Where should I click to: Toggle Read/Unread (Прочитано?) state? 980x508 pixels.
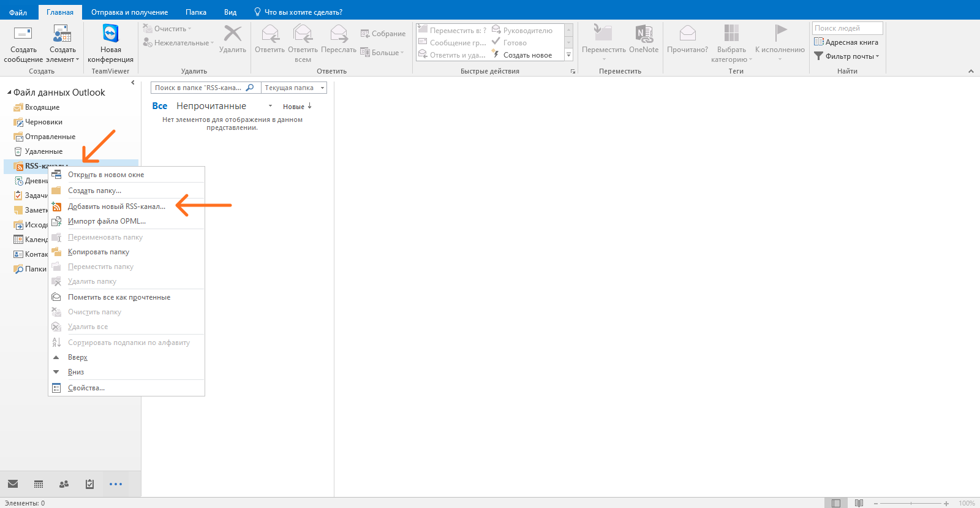pos(687,39)
